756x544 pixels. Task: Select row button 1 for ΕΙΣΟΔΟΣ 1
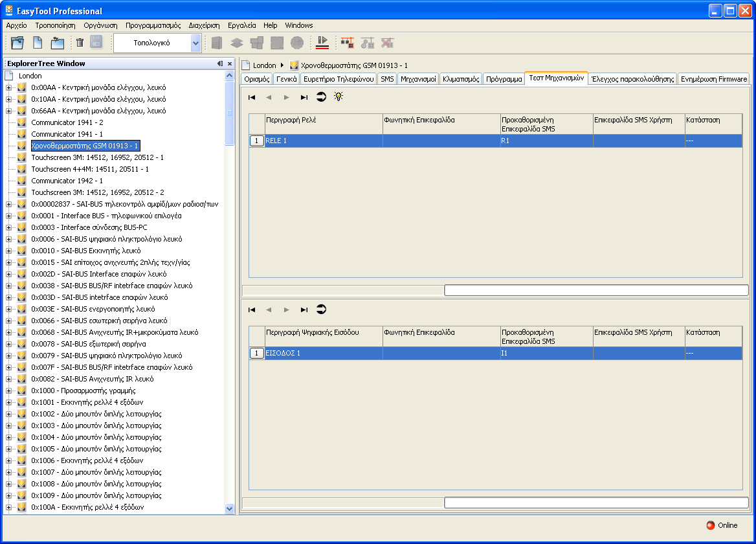pos(256,354)
